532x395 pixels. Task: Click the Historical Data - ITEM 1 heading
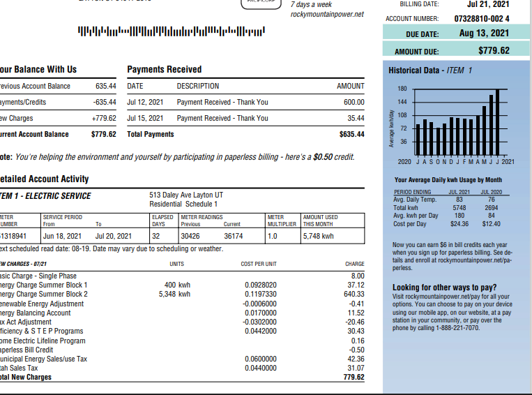click(x=430, y=70)
